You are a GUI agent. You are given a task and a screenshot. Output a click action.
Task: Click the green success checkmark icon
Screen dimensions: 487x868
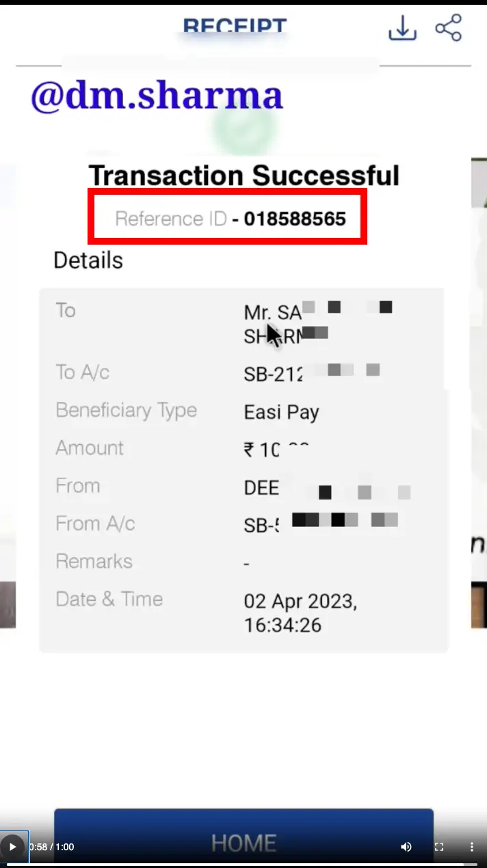click(x=245, y=130)
